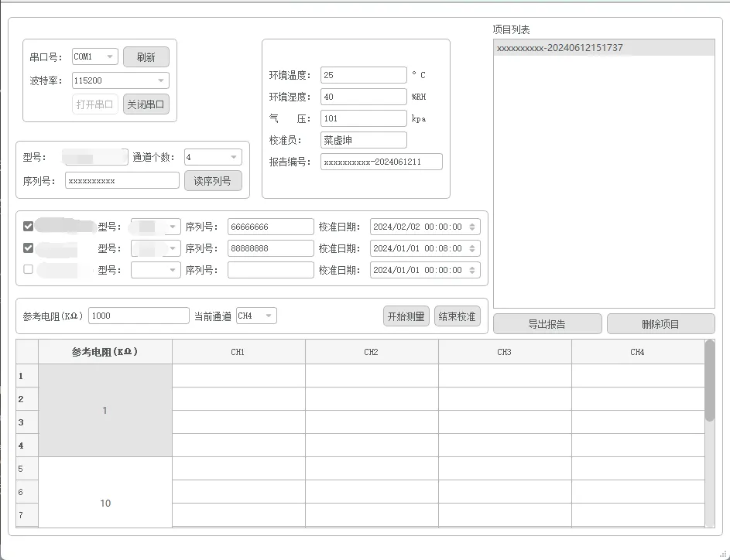730x560 pixels.
Task: Click spinner arrows of 2024/01/01 00:00:00 field
Action: coord(472,270)
